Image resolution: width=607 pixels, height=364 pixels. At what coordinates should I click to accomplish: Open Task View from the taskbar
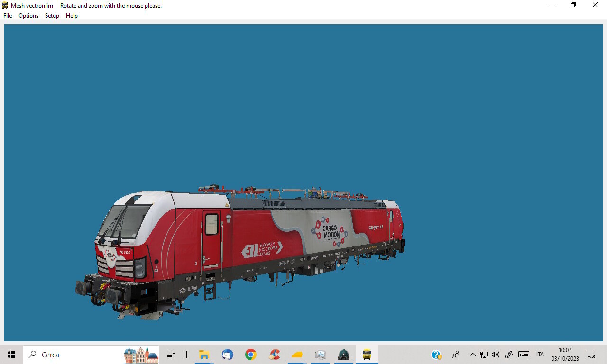click(x=171, y=355)
